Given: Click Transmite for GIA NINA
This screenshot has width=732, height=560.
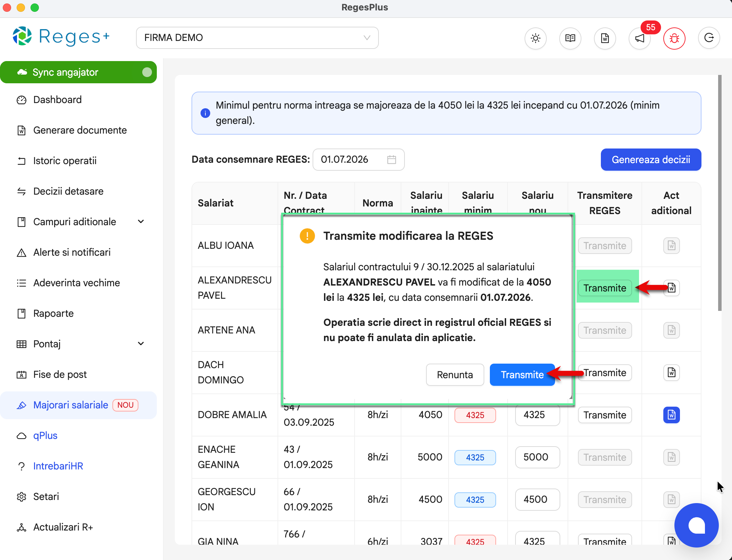Looking at the screenshot, I should point(605,540).
